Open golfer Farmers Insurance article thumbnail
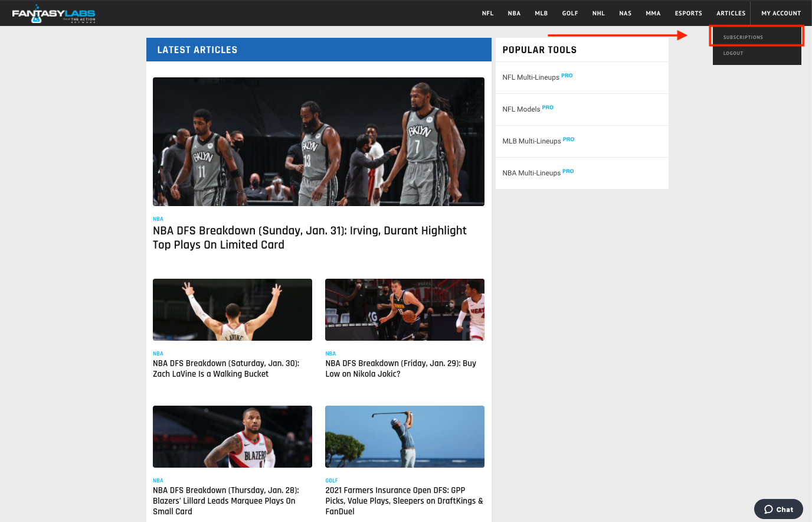This screenshot has height=522, width=812. 405,436
